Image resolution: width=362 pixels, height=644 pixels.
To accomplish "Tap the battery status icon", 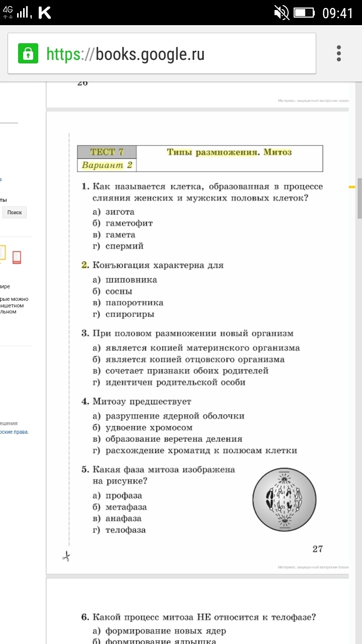I will [x=304, y=12].
